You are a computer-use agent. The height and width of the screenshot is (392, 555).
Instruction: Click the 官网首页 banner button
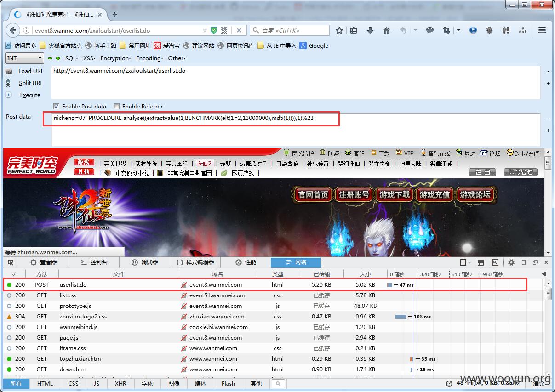tap(313, 194)
